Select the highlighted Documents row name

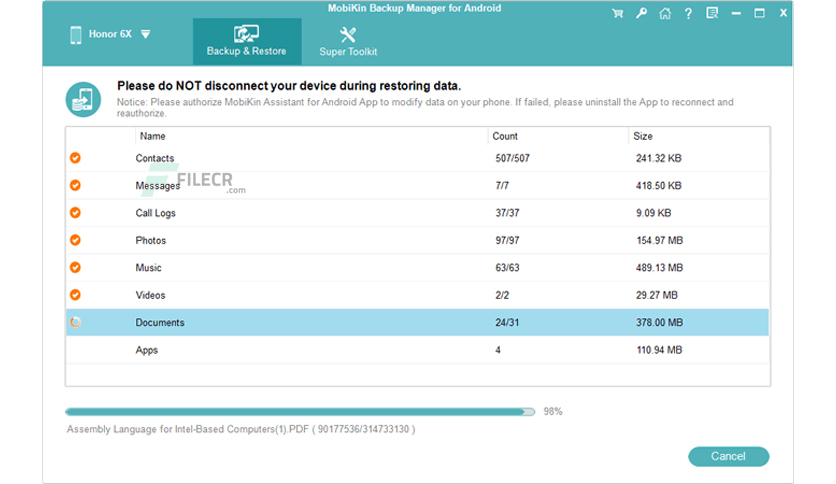point(159,322)
